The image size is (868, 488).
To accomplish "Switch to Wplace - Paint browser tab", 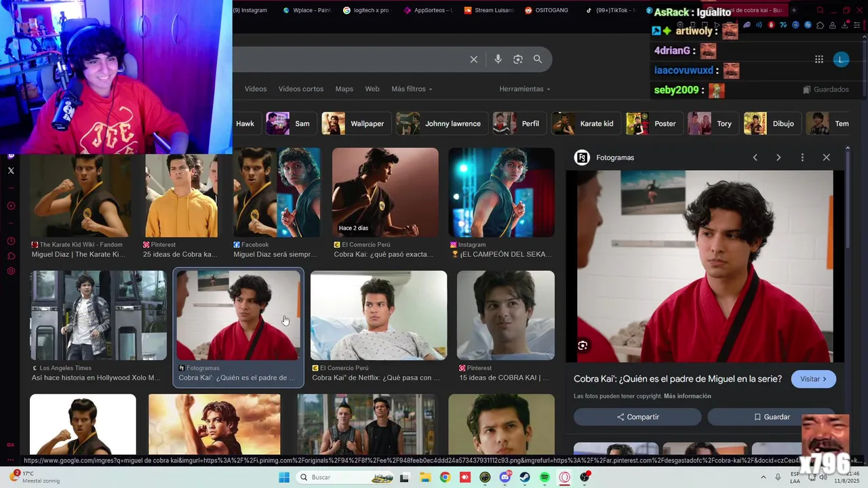I will click(307, 10).
